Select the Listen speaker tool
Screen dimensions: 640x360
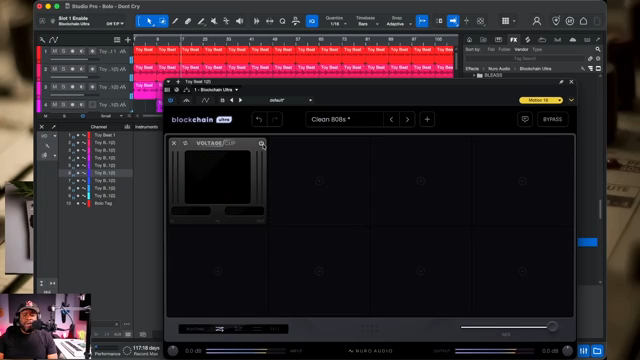239,21
